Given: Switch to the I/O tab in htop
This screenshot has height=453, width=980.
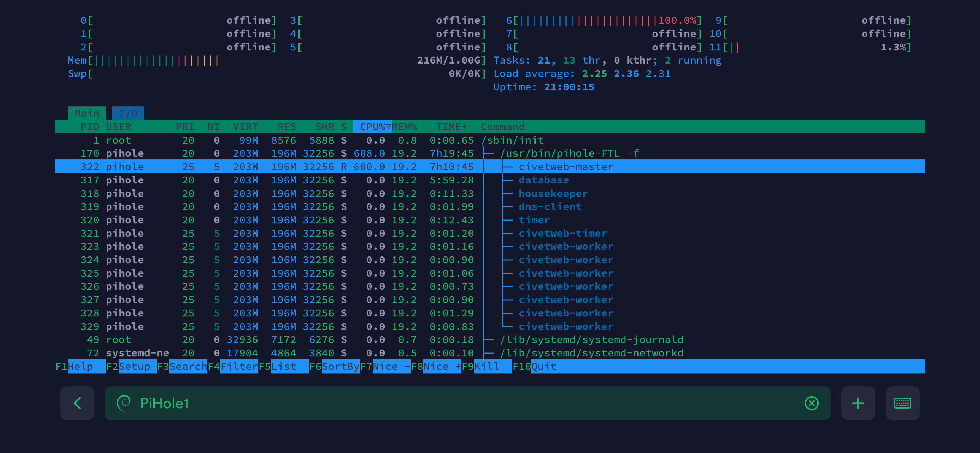Looking at the screenshot, I should point(128,113).
